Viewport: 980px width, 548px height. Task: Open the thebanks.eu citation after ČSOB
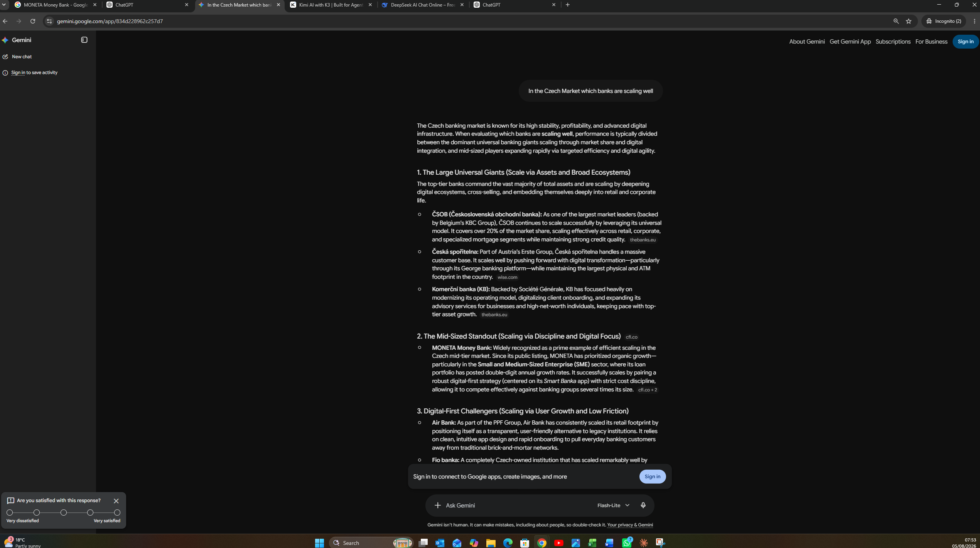coord(643,240)
